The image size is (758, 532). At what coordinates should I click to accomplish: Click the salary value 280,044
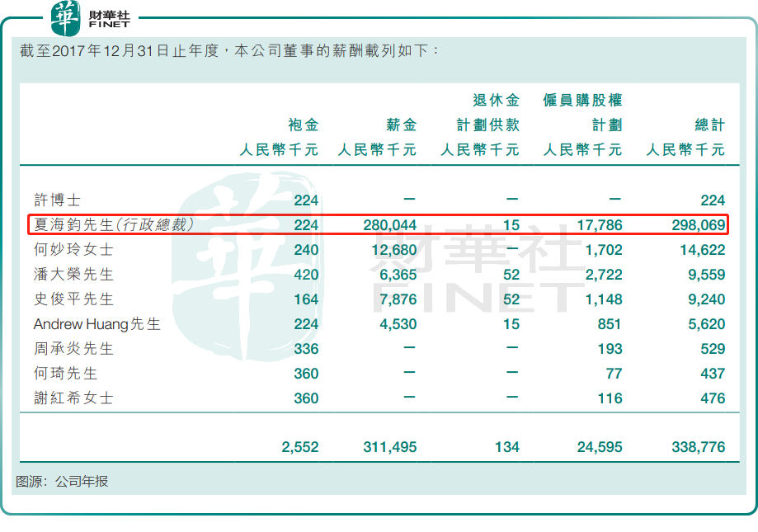389,225
